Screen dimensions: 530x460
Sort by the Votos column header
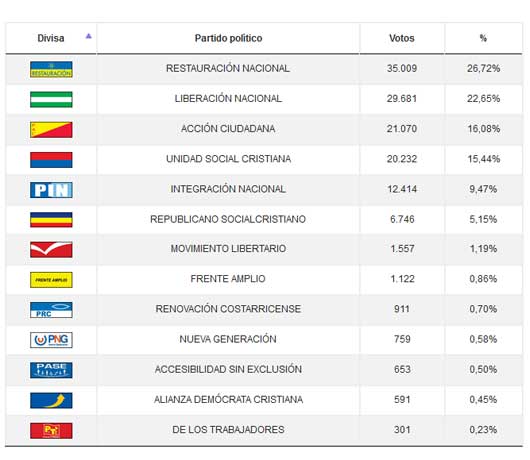(402, 38)
